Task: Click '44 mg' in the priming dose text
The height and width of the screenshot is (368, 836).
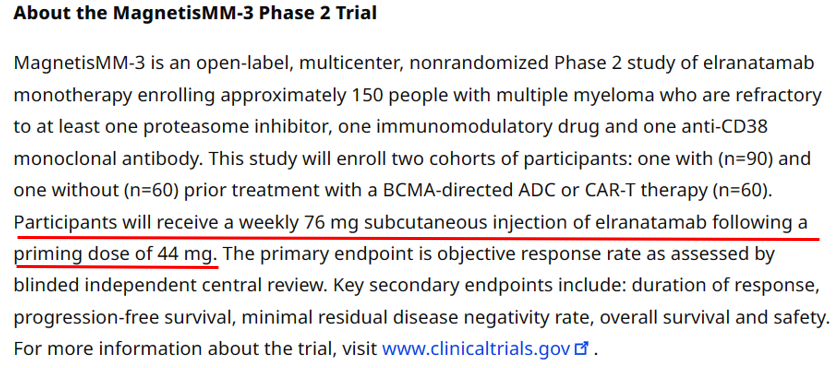Action: [188, 254]
